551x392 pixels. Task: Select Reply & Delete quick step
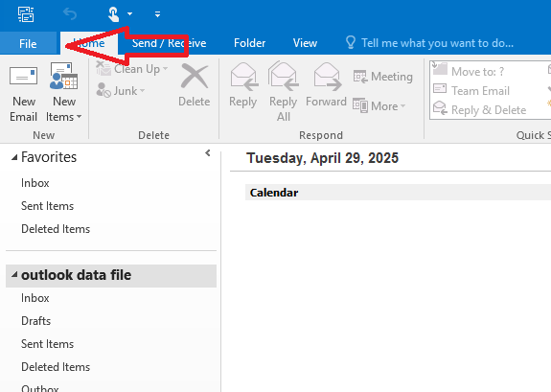479,109
